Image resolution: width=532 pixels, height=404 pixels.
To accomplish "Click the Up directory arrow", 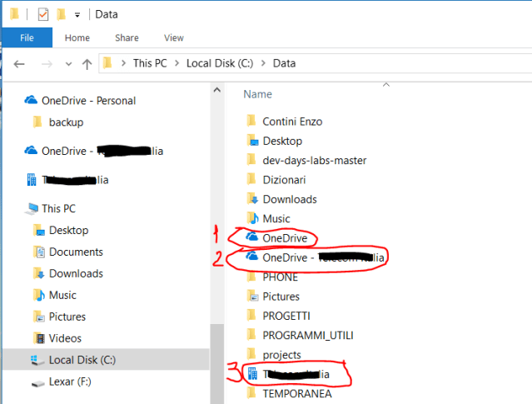I will (87, 64).
